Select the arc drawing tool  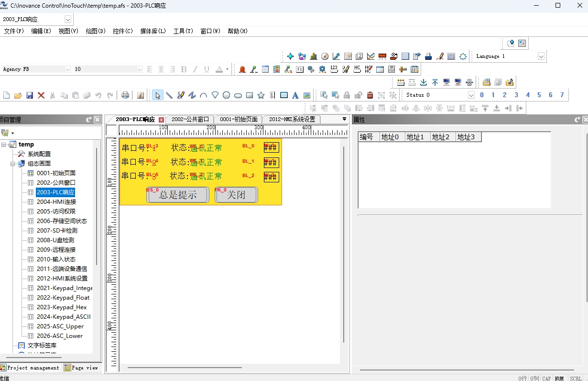click(x=204, y=95)
